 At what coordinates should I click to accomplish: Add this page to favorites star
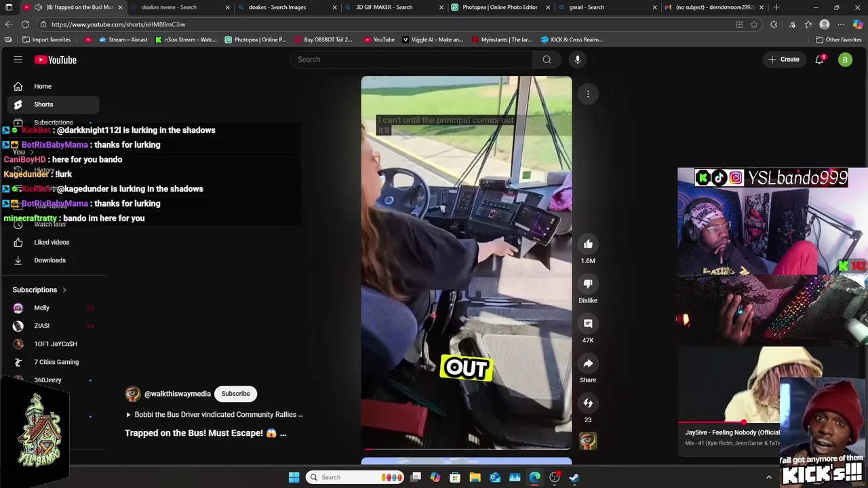(x=754, y=24)
